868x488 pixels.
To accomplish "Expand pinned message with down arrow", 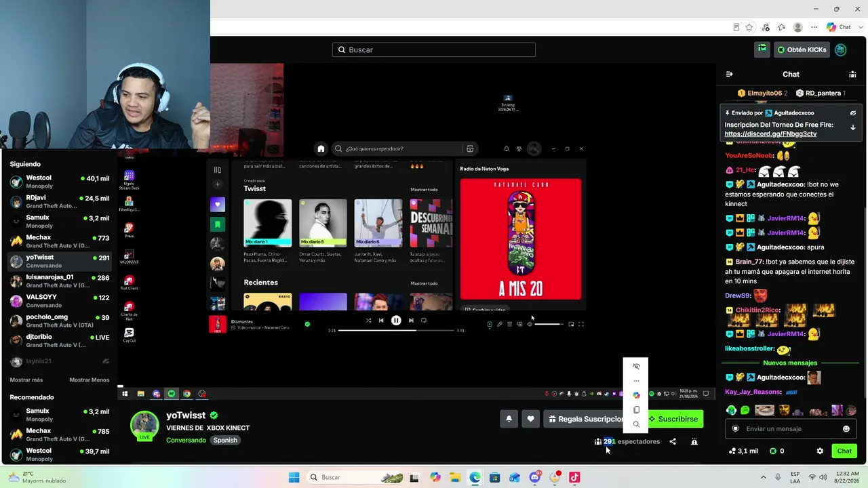I will tap(853, 127).
